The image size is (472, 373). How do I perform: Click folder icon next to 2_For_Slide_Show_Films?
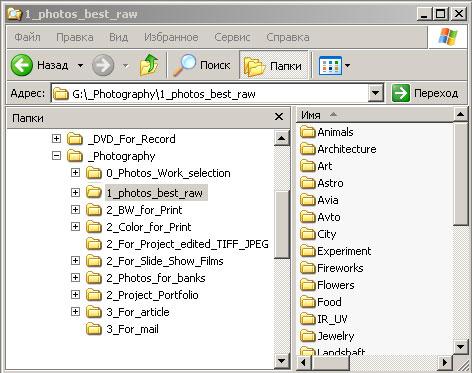coord(94,260)
